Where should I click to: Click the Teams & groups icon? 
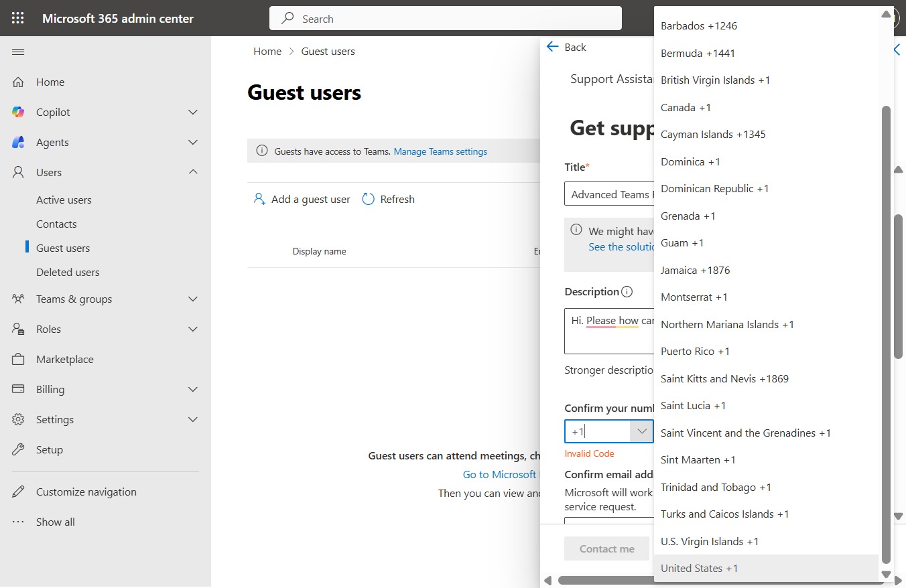(x=18, y=299)
